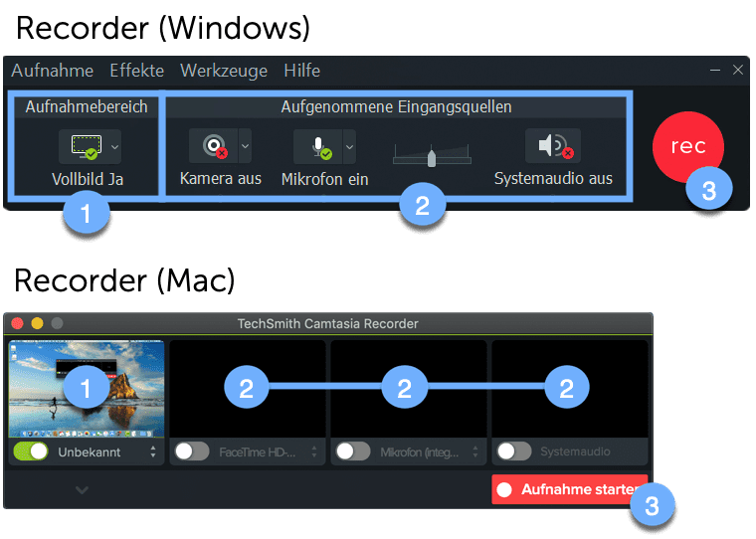Minimize the Windows recorder window
The height and width of the screenshot is (539, 756).
(x=716, y=71)
